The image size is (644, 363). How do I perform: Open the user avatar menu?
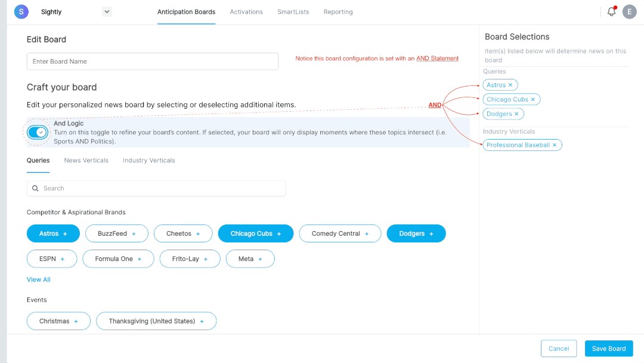[x=630, y=11]
